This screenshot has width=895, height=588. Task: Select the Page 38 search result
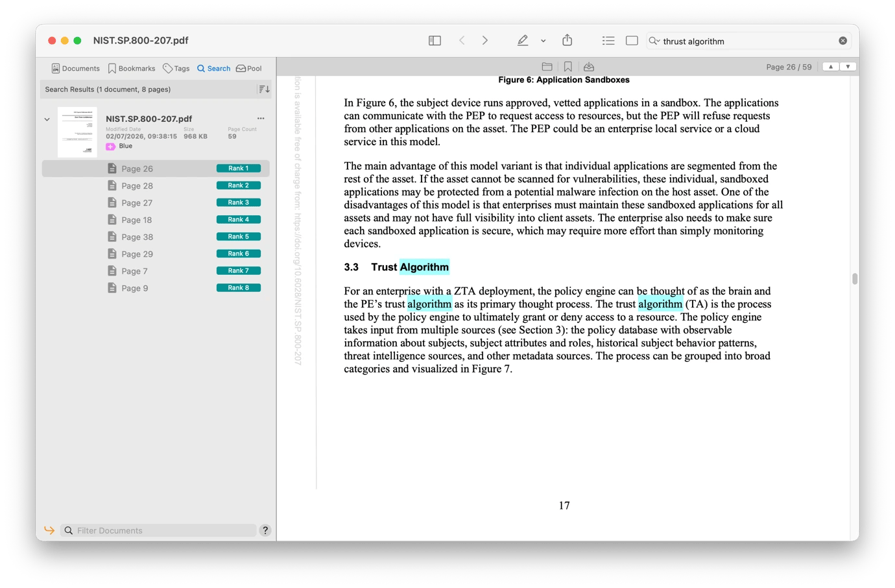coord(156,237)
